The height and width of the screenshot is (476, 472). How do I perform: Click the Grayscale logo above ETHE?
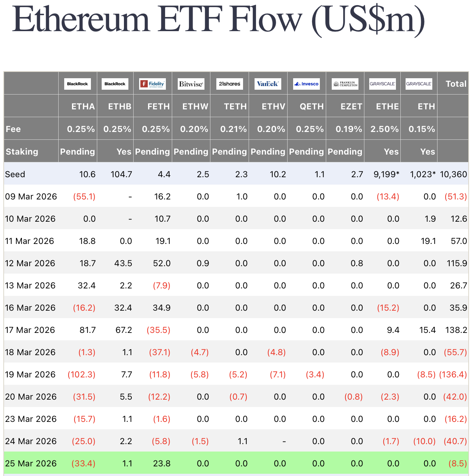(382, 84)
